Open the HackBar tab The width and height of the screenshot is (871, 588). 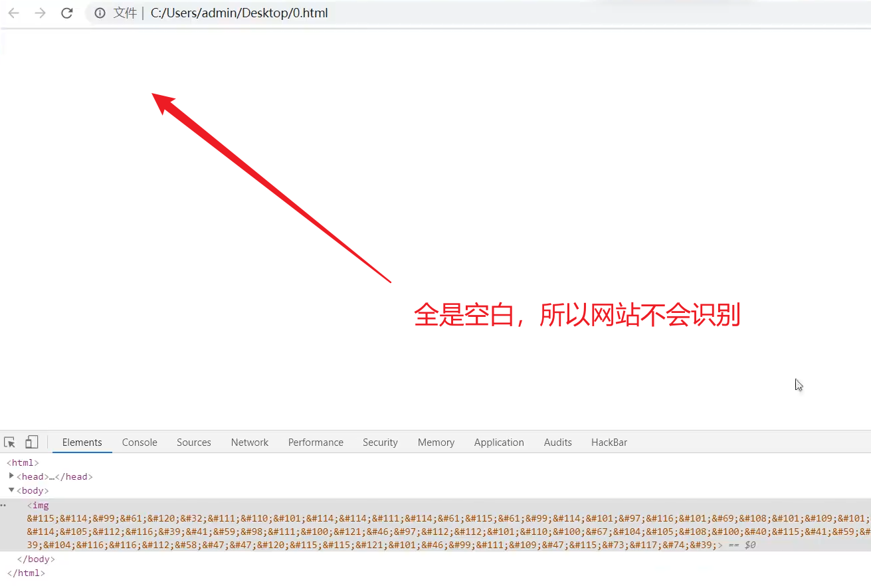[609, 442]
